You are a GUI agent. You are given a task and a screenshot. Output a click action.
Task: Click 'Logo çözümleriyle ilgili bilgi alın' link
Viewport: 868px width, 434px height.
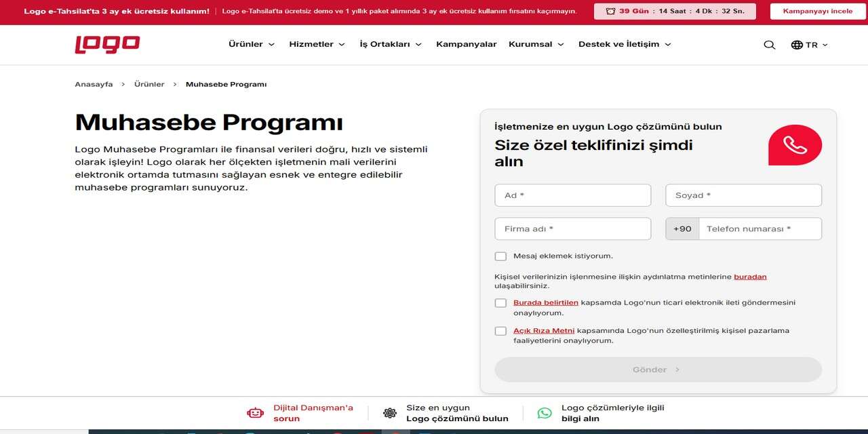(613, 413)
